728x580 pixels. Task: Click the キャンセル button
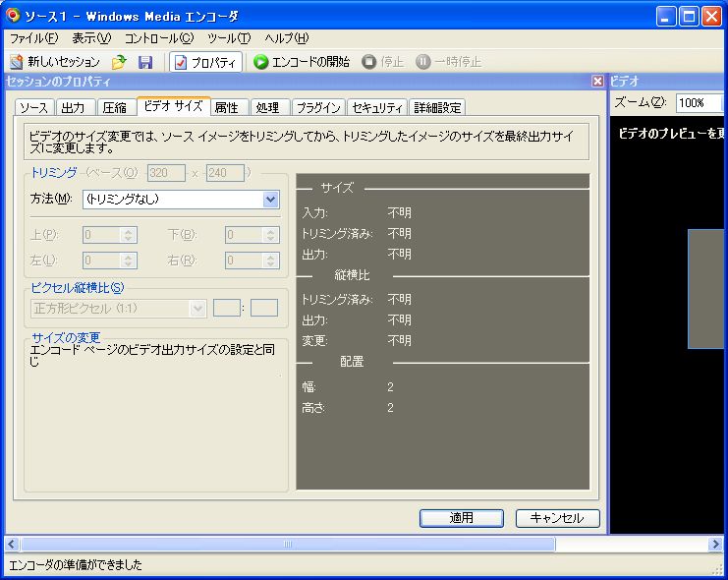click(556, 518)
